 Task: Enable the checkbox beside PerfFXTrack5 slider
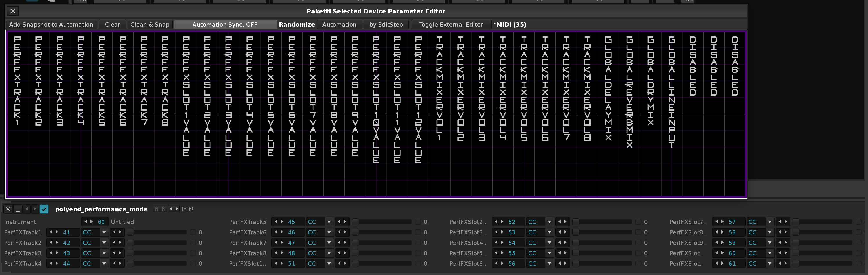pyautogui.click(x=418, y=222)
